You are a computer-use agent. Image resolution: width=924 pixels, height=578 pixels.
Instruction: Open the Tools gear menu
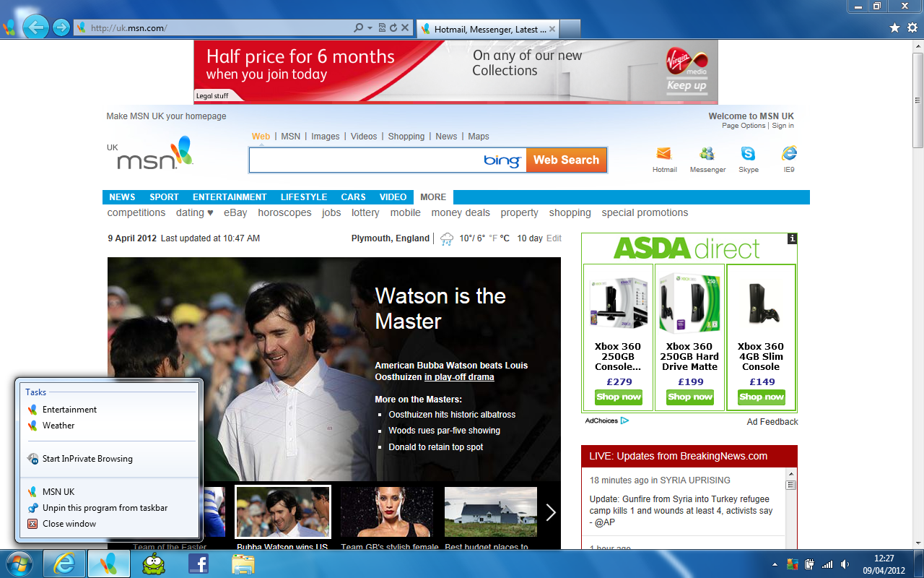(x=912, y=27)
